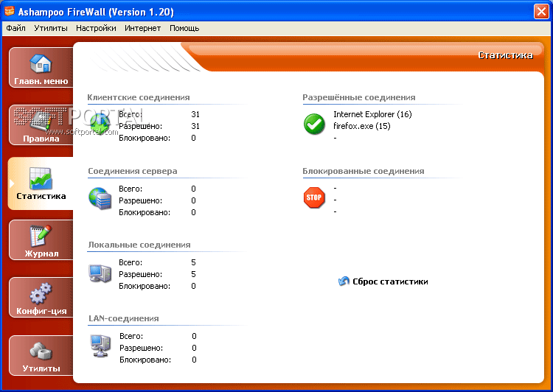Click the LAN-соединения heading
The height and width of the screenshot is (392, 553).
124,318
